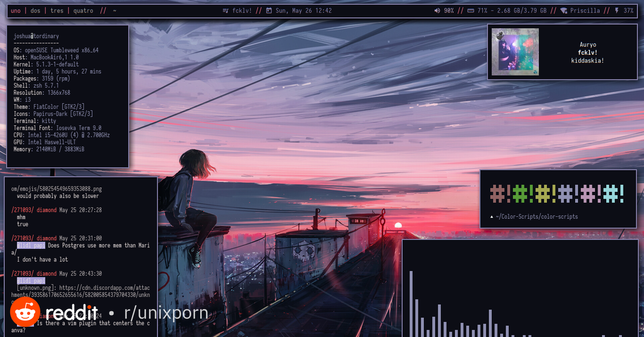Switch to the 'uno' workspace
This screenshot has height=337, width=644.
[x=17, y=11]
